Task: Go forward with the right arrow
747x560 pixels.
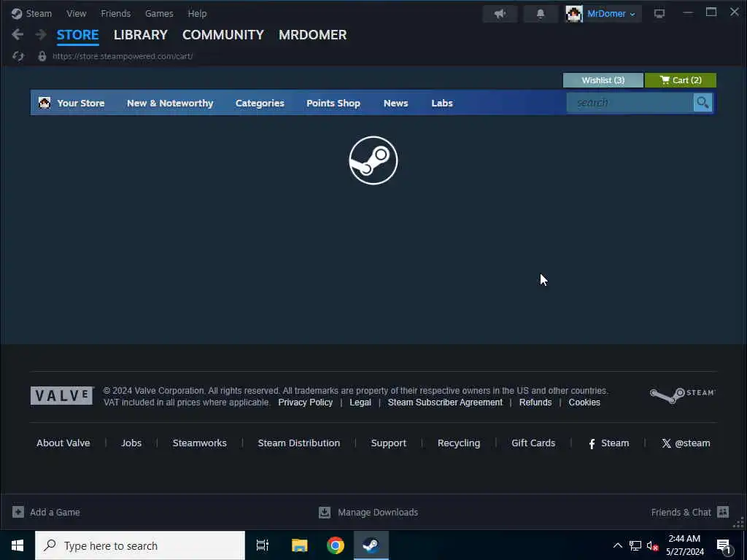Action: click(x=41, y=34)
